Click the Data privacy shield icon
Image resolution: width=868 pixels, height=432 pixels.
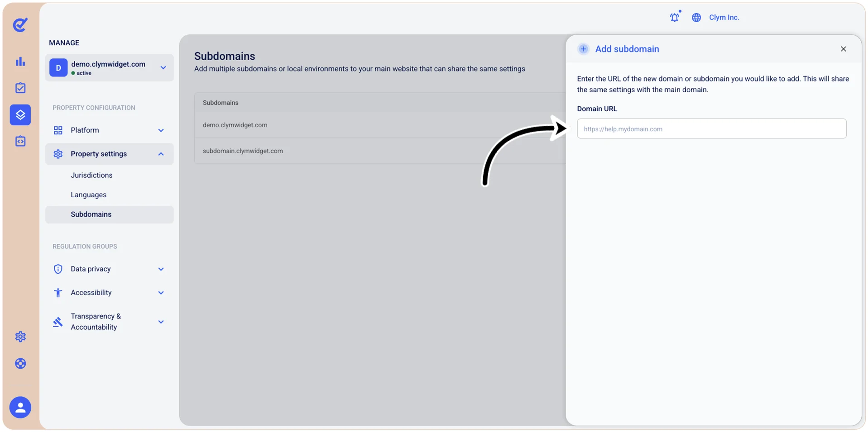[x=58, y=269]
